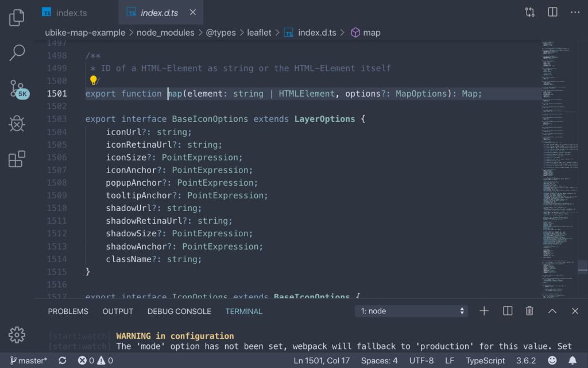Screen dimensions: 588x368
Task: Click the Open Changes compare icon
Action: tap(529, 13)
